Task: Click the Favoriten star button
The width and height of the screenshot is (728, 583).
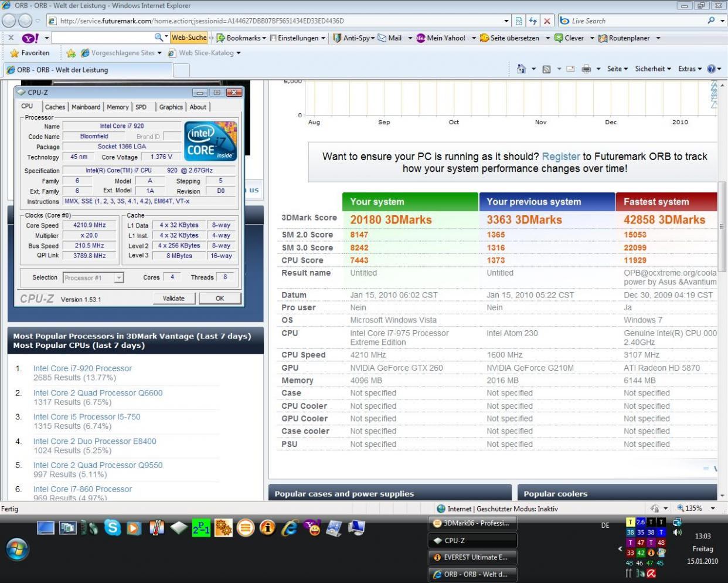Action: [30, 53]
